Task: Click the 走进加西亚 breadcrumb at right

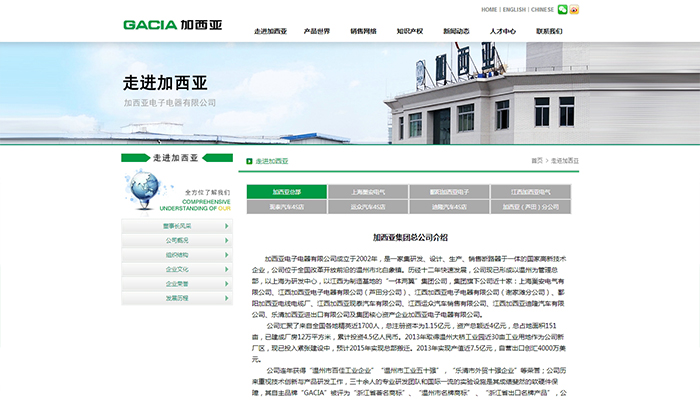Action: [x=565, y=161]
